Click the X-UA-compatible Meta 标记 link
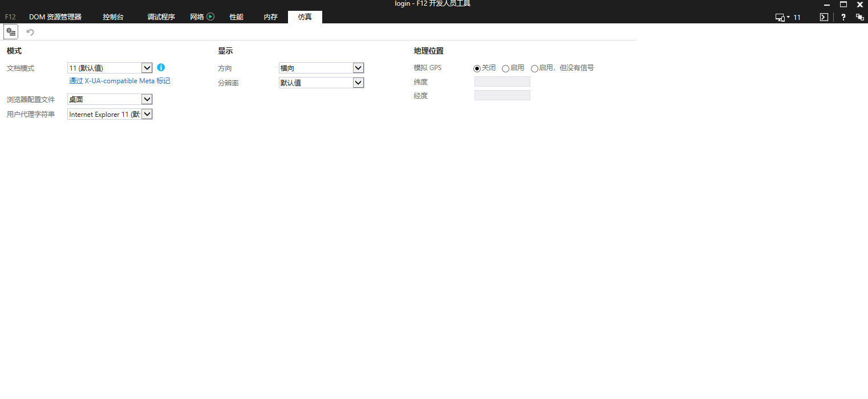The width and height of the screenshot is (868, 399). (119, 80)
